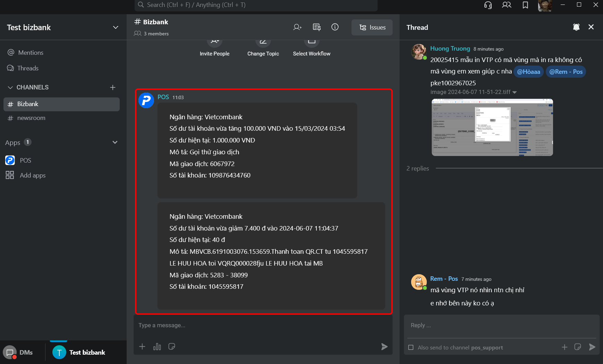This screenshot has width=603, height=364.
Task: Add attachment with plus in thread reply
Action: tap(564, 347)
